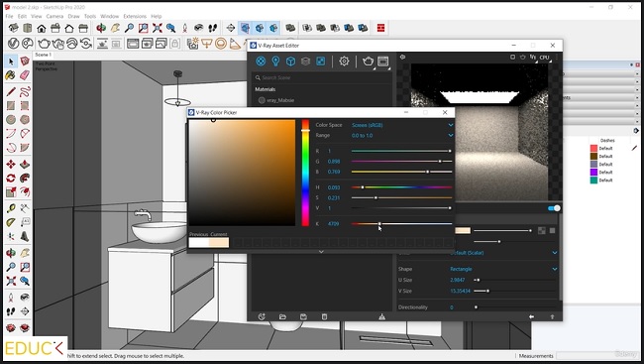Click the Home view house icon
Screen dimensions: 644x364
click(x=41, y=28)
